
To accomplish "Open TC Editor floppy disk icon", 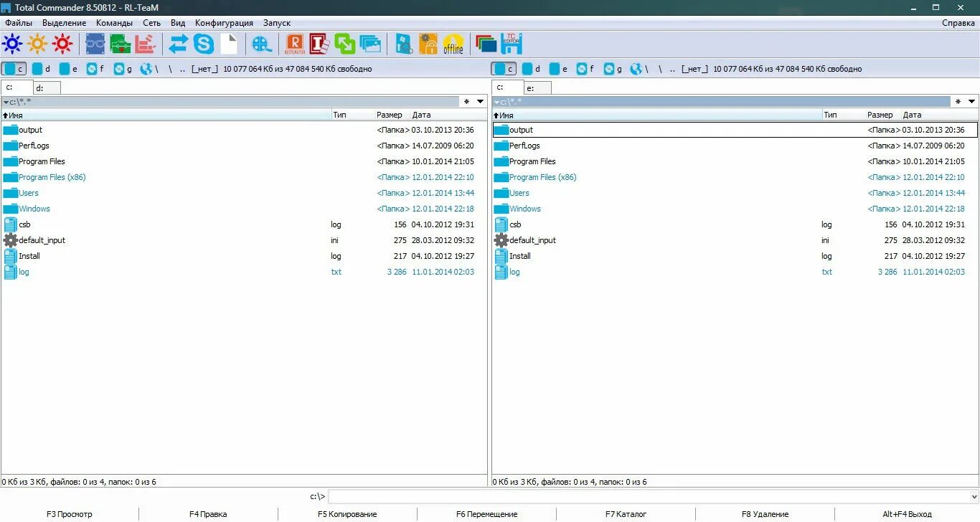I will [x=512, y=44].
